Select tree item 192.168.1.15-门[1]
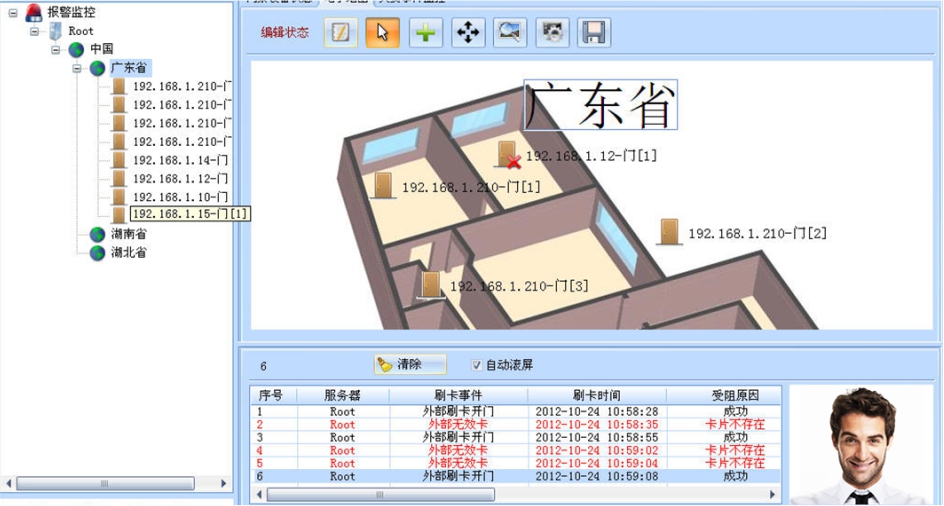This screenshot has height=506, width=944. tap(190, 214)
